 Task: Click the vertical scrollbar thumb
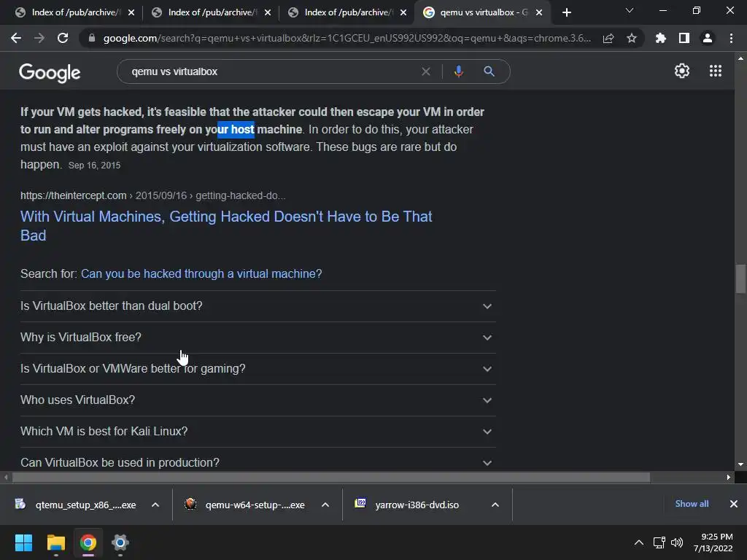(740, 279)
